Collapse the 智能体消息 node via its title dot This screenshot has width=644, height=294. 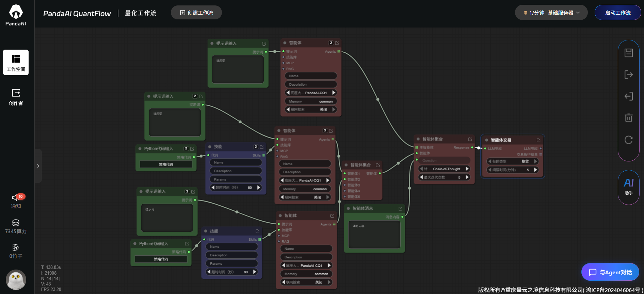tap(349, 208)
